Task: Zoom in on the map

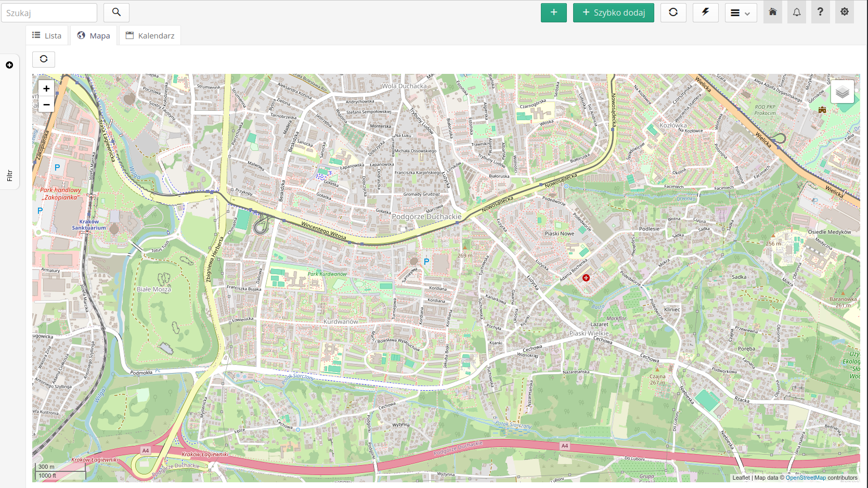Action: point(46,88)
